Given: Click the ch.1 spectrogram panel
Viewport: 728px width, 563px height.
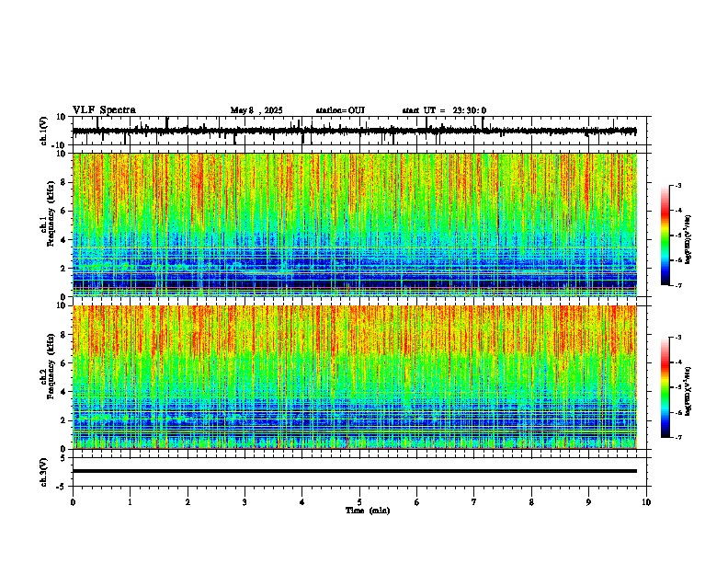Looking at the screenshot, I should point(355,224).
